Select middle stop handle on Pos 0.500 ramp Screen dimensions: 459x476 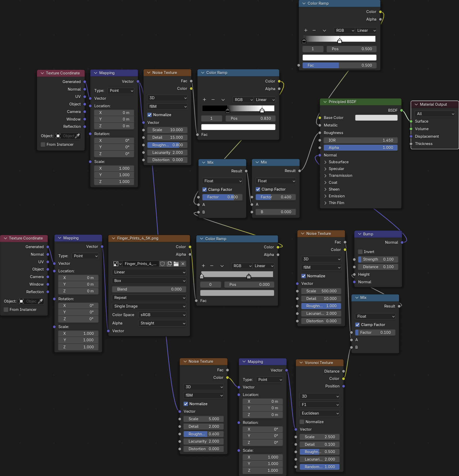[x=339, y=41]
